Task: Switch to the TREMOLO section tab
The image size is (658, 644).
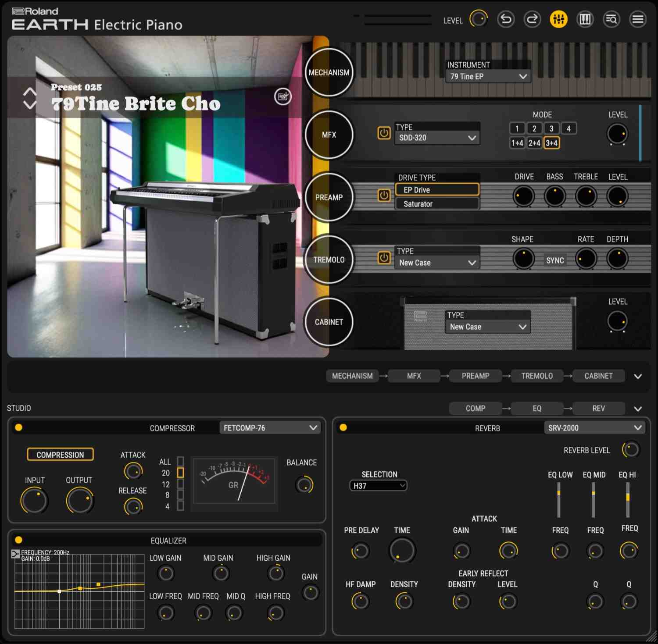Action: point(329,260)
